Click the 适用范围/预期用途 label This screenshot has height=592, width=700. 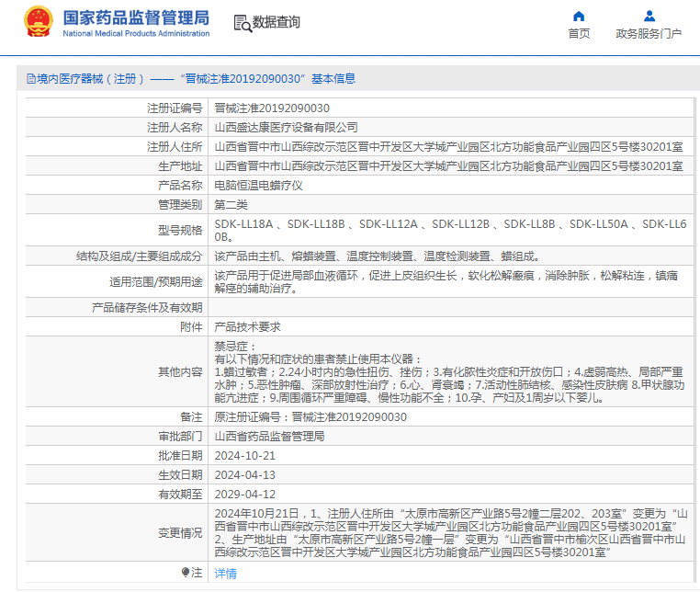pos(156,282)
